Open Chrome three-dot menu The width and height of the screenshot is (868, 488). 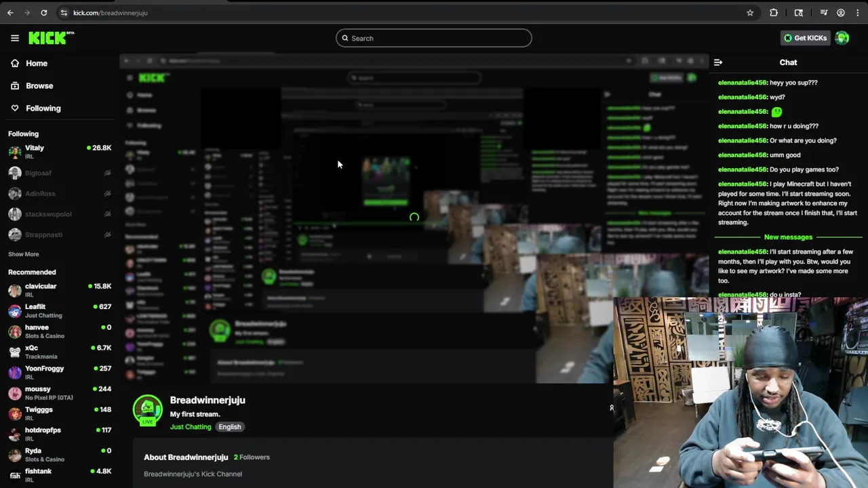click(x=857, y=13)
